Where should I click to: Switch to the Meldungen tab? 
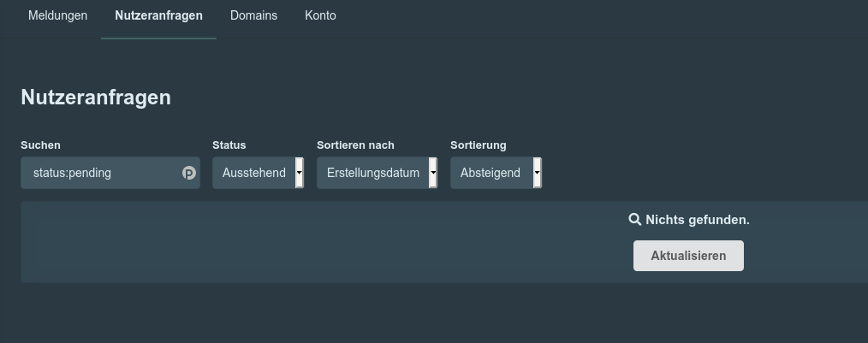(57, 15)
